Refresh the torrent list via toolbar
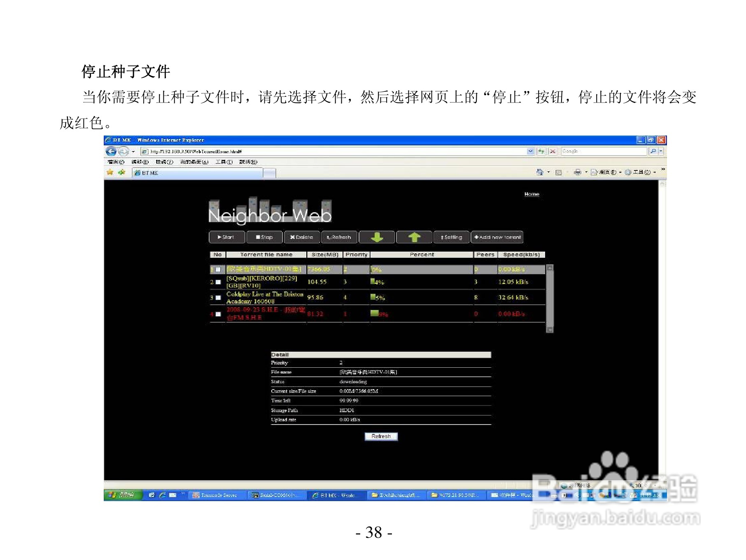The height and width of the screenshot is (560, 746). pos(339,237)
